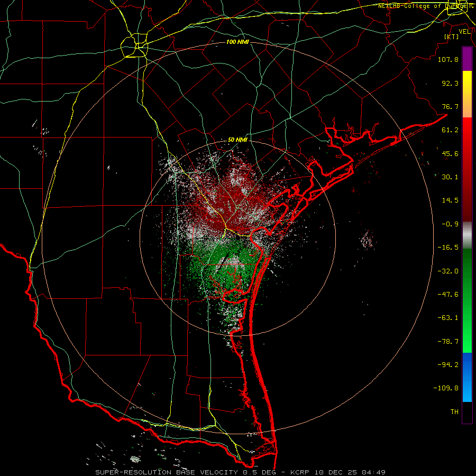
Task: Click the 76.7 legend value
Action: point(450,106)
